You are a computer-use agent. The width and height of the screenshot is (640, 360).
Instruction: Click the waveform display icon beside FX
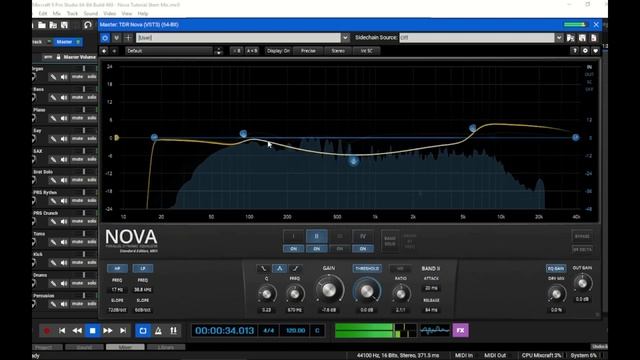tap(435, 330)
